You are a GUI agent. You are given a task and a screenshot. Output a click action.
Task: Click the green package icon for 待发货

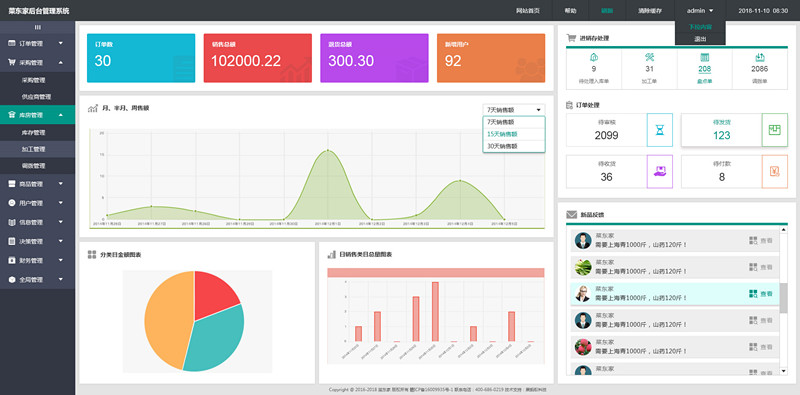(x=774, y=130)
